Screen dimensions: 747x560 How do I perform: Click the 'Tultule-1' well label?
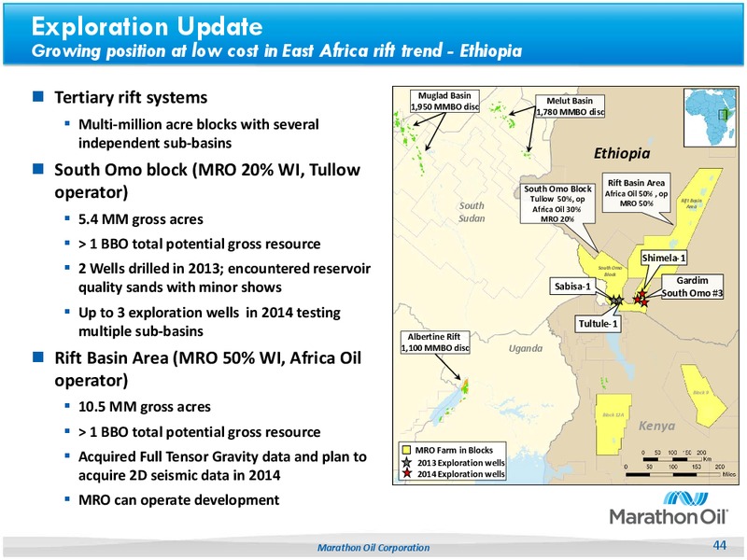pyautogui.click(x=598, y=324)
